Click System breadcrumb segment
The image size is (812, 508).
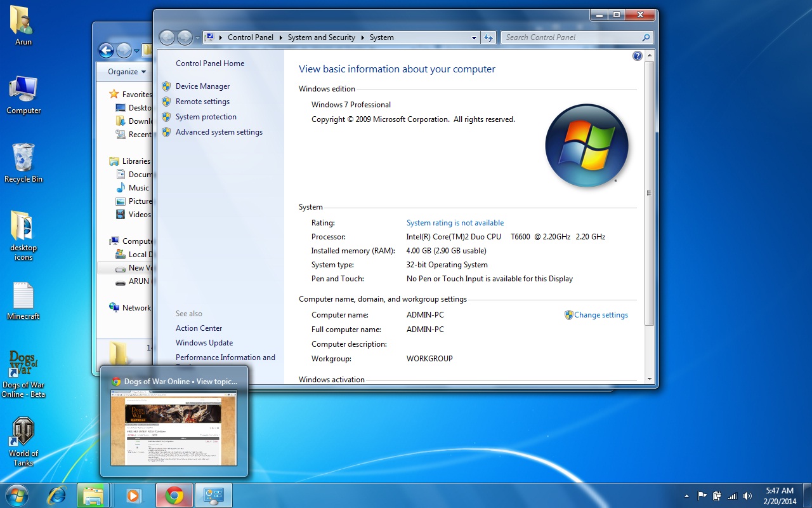(382, 37)
